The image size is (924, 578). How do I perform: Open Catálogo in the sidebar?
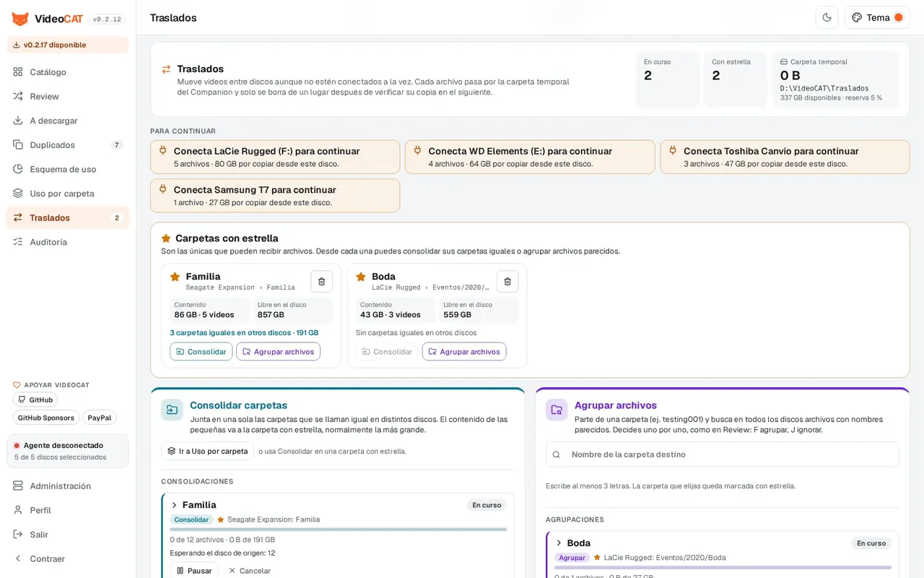[68, 72]
